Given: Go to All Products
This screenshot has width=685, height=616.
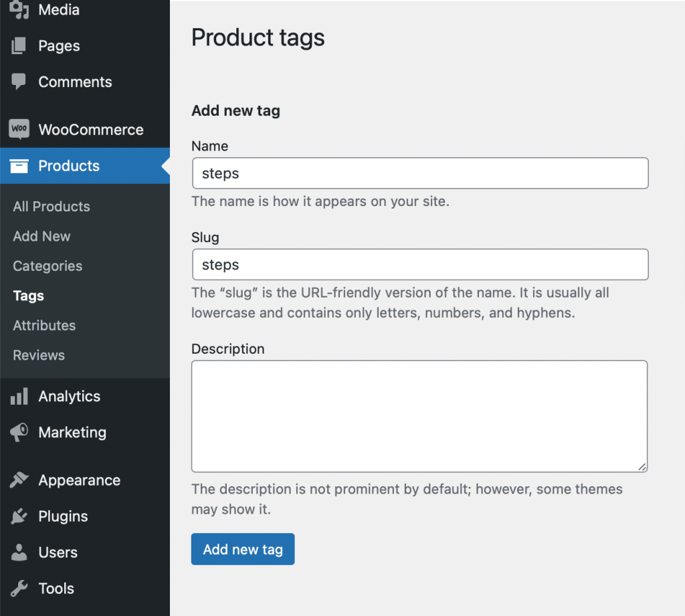Looking at the screenshot, I should [51, 207].
